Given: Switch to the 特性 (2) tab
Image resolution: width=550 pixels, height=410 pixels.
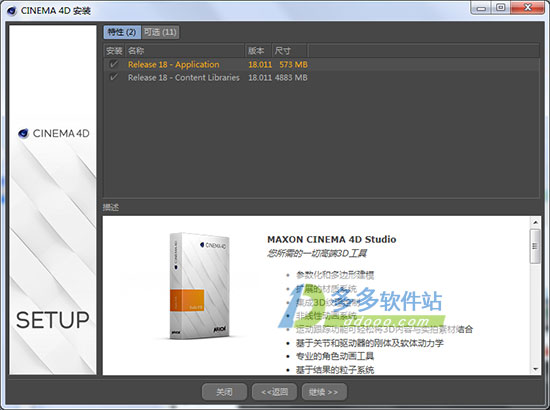Looking at the screenshot, I should click(122, 32).
